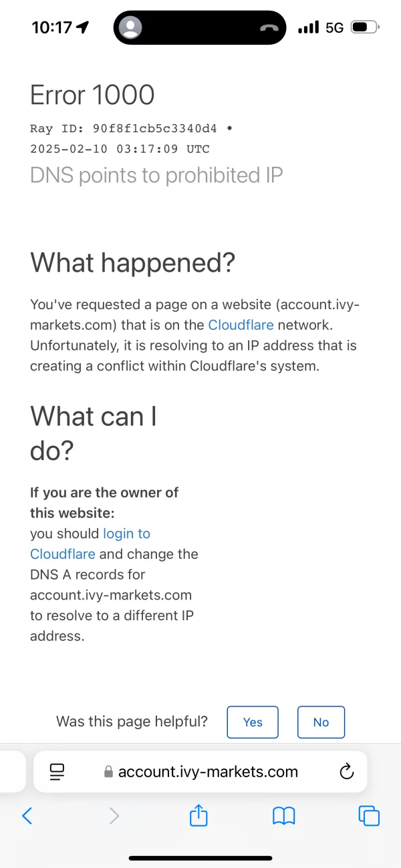The height and width of the screenshot is (868, 401).
Task: Tap the Safari forward arrow
Action: pyautogui.click(x=114, y=815)
